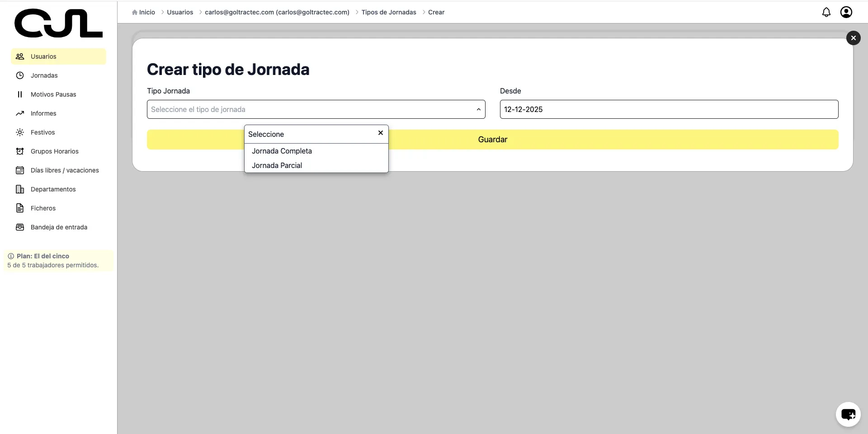Viewport: 868px width, 434px height.
Task: Launch the chat support bubble
Action: [848, 414]
